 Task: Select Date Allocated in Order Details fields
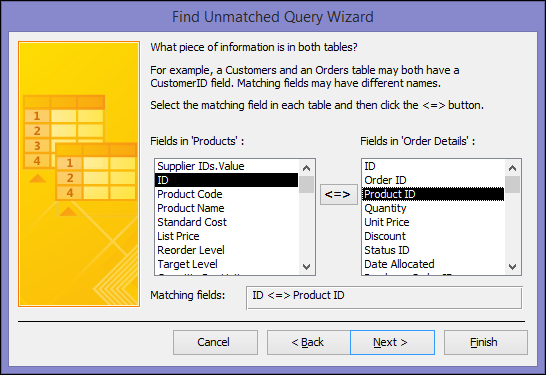[x=433, y=264]
